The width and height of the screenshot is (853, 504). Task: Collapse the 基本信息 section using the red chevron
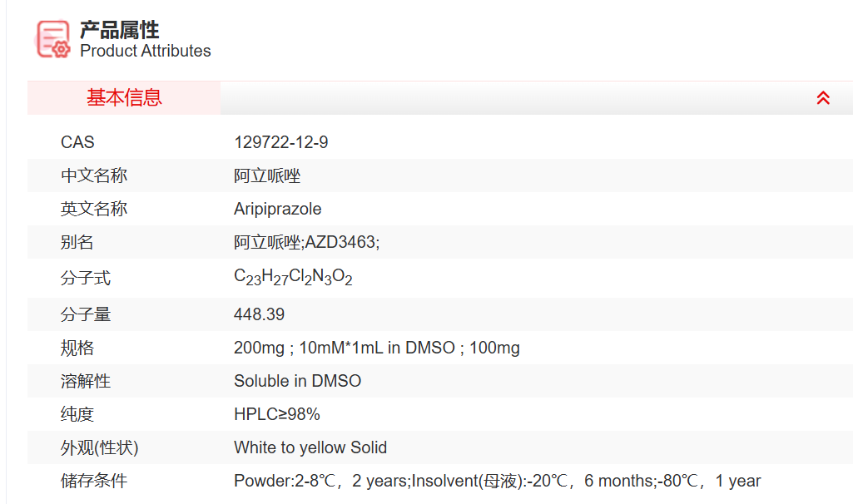click(x=823, y=98)
